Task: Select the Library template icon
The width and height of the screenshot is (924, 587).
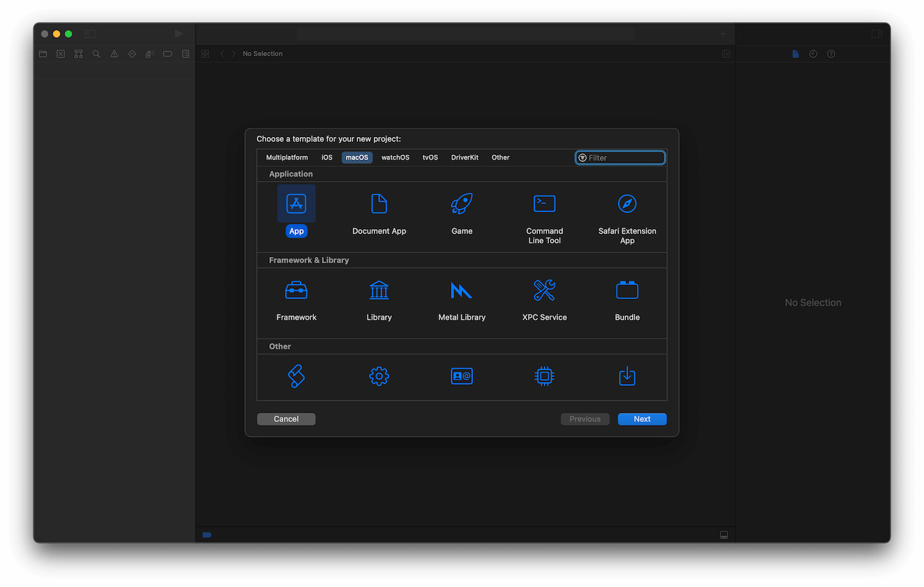Action: point(379,290)
